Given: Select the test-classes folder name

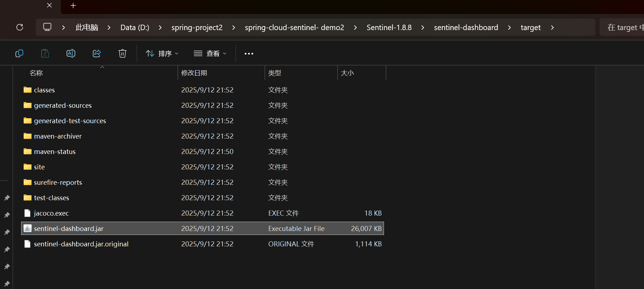Looking at the screenshot, I should [52, 198].
